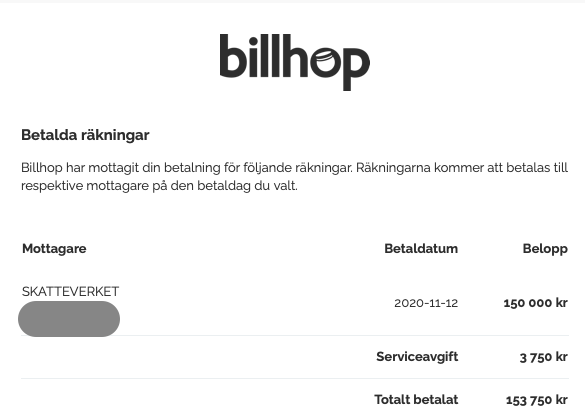Click the letter b in billhop logo
The height and width of the screenshot is (418, 585).
pyautogui.click(x=231, y=56)
